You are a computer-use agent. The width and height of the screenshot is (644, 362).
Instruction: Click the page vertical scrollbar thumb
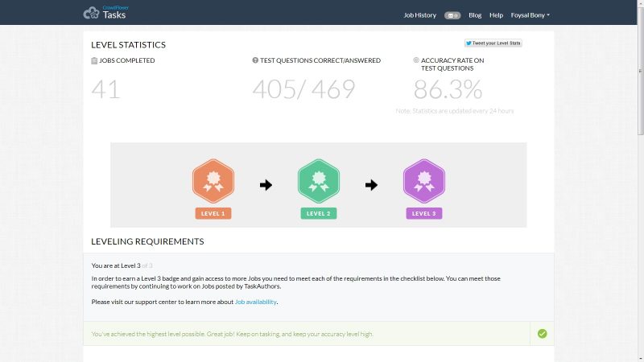click(640, 72)
